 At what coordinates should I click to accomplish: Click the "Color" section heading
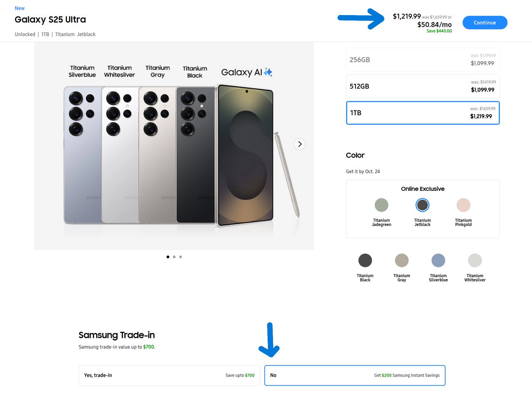(x=355, y=155)
